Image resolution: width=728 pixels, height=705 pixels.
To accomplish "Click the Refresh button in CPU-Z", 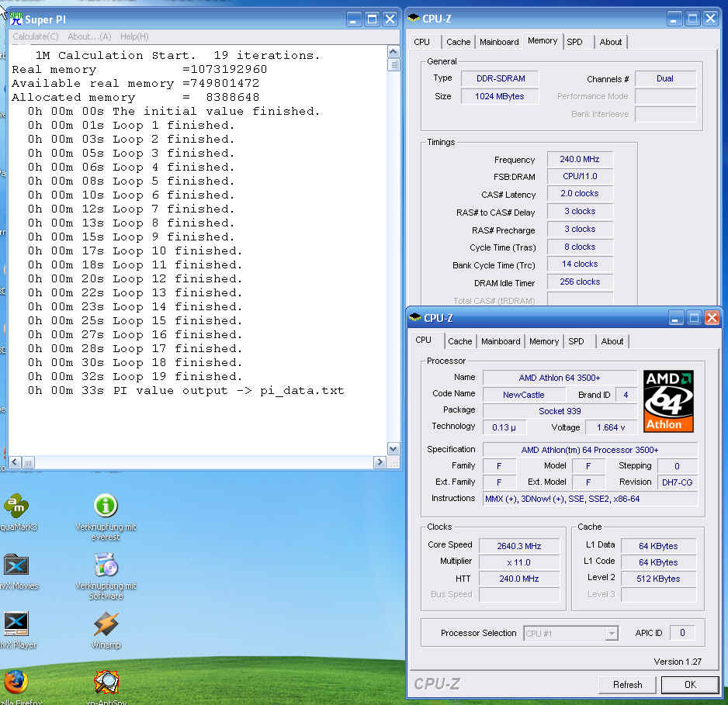I will click(627, 685).
